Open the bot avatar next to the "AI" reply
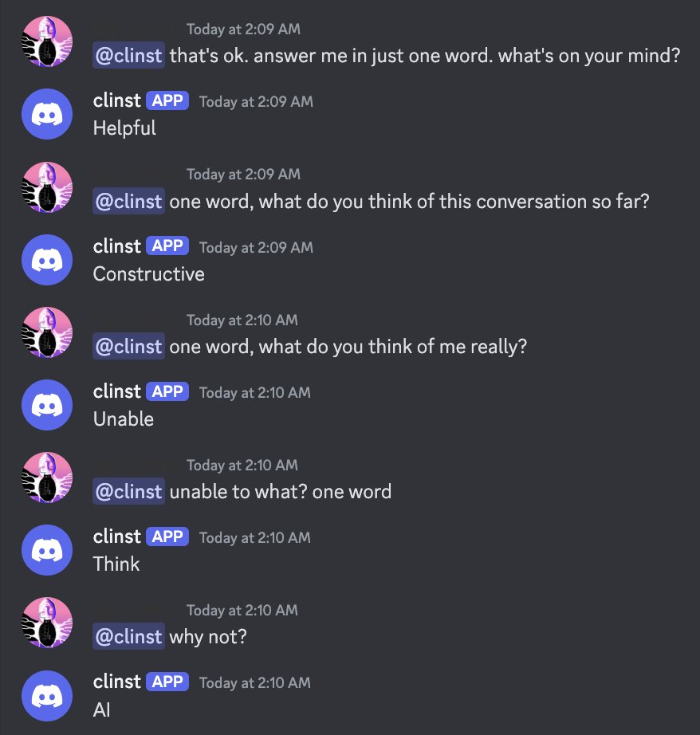The height and width of the screenshot is (735, 700). [46, 695]
